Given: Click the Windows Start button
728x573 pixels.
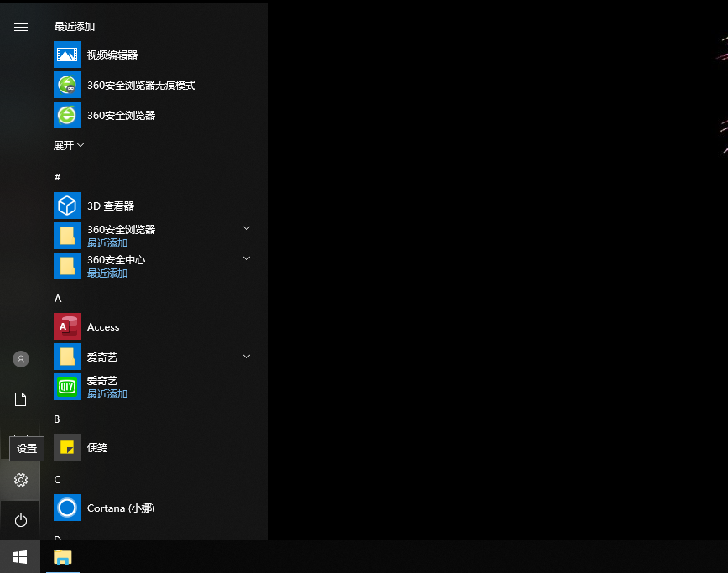Looking at the screenshot, I should point(20,557).
